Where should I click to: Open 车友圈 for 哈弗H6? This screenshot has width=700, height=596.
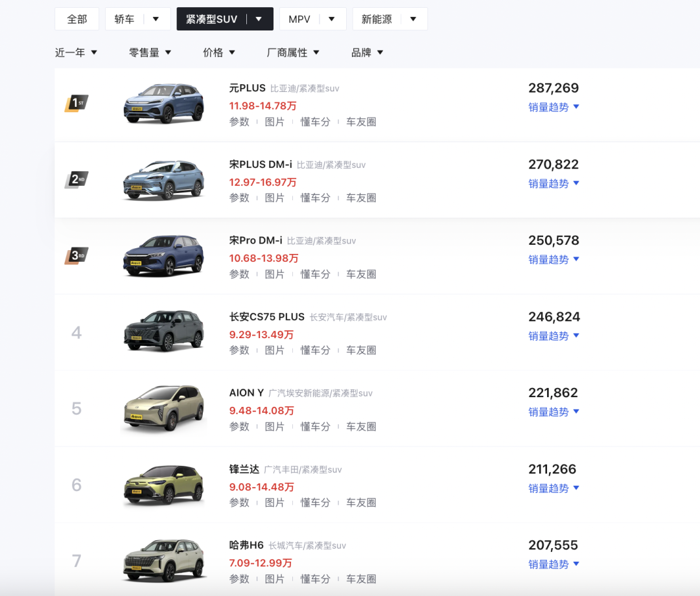[361, 579]
